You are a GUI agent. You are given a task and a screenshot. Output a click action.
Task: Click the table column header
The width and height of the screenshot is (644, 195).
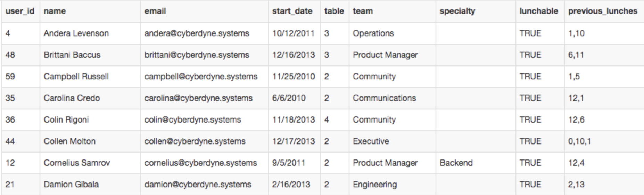(x=334, y=11)
